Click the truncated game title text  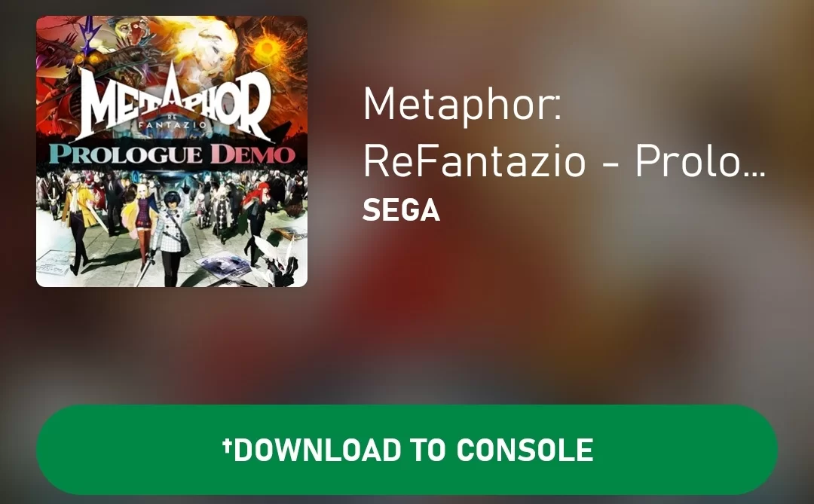pos(565,133)
